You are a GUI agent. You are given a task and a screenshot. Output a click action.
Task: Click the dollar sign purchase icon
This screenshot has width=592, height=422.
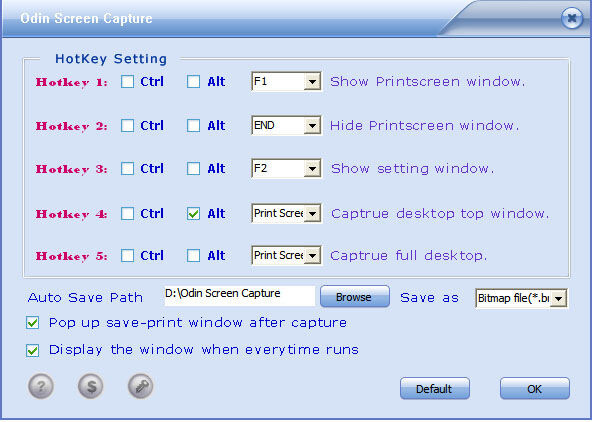[91, 386]
